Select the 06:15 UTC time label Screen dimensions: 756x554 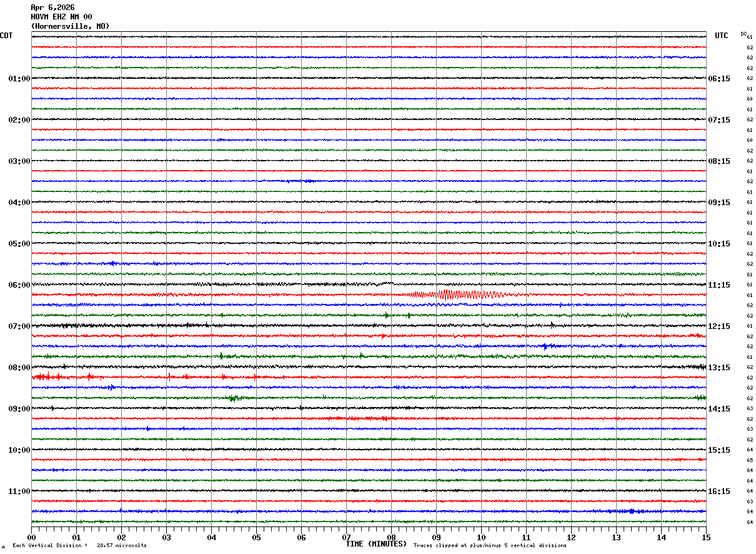(719, 79)
